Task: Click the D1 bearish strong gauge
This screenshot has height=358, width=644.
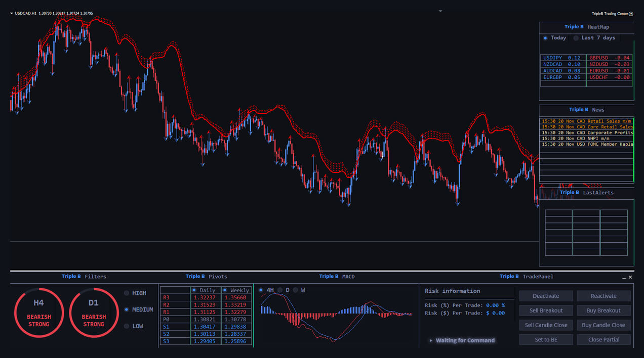Action: coord(94,312)
